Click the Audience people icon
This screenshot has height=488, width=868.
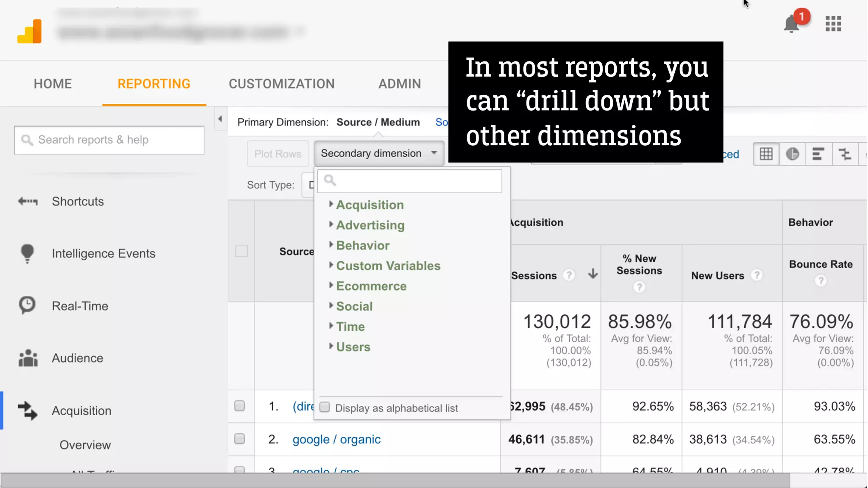coord(28,358)
